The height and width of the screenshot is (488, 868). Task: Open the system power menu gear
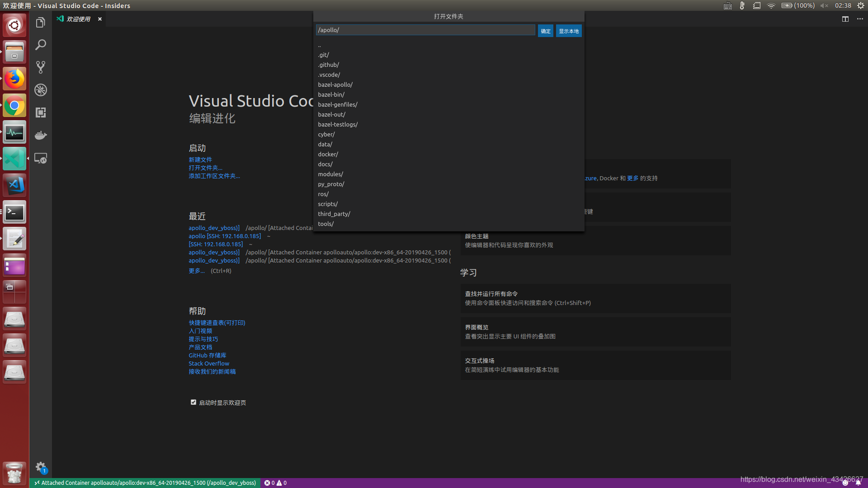(861, 5)
